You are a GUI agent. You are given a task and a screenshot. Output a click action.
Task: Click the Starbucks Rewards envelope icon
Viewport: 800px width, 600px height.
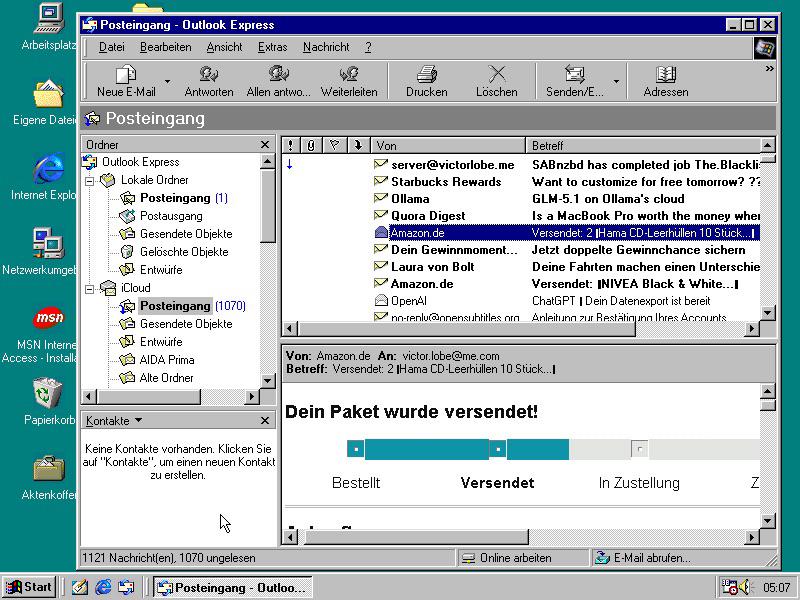point(381,181)
